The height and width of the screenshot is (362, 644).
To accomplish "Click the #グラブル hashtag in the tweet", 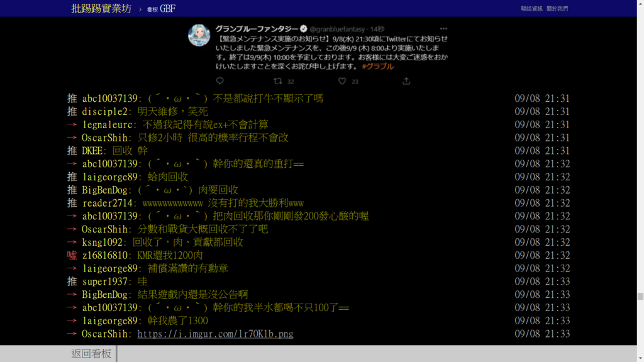I will click(377, 66).
